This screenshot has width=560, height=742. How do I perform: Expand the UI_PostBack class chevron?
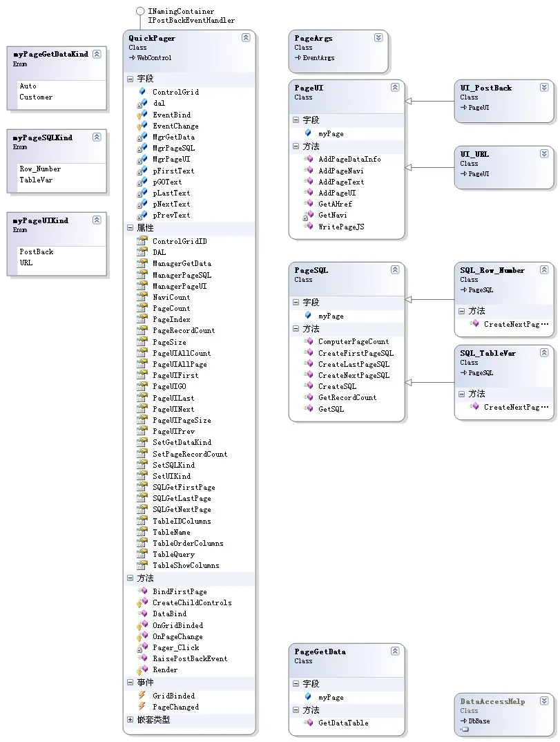tap(544, 87)
